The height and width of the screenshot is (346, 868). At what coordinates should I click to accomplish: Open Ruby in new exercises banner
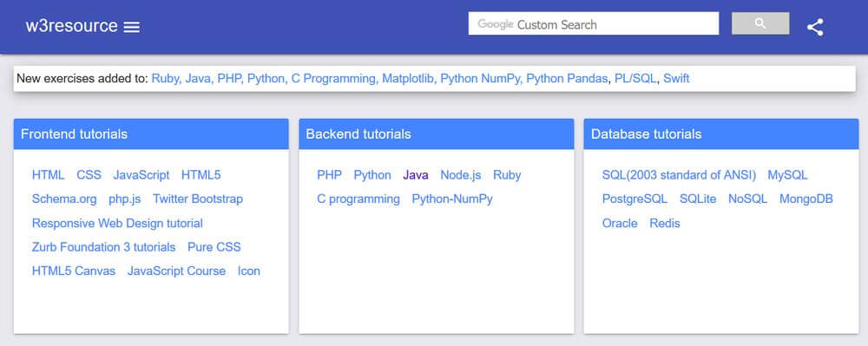[x=166, y=79]
